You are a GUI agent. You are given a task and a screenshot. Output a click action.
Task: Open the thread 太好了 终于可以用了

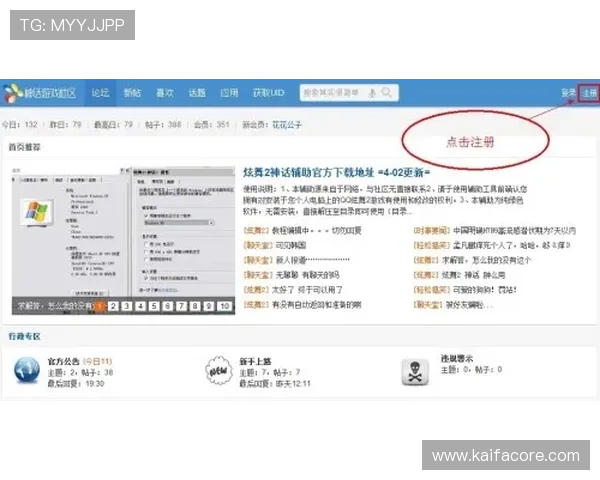(x=307, y=290)
